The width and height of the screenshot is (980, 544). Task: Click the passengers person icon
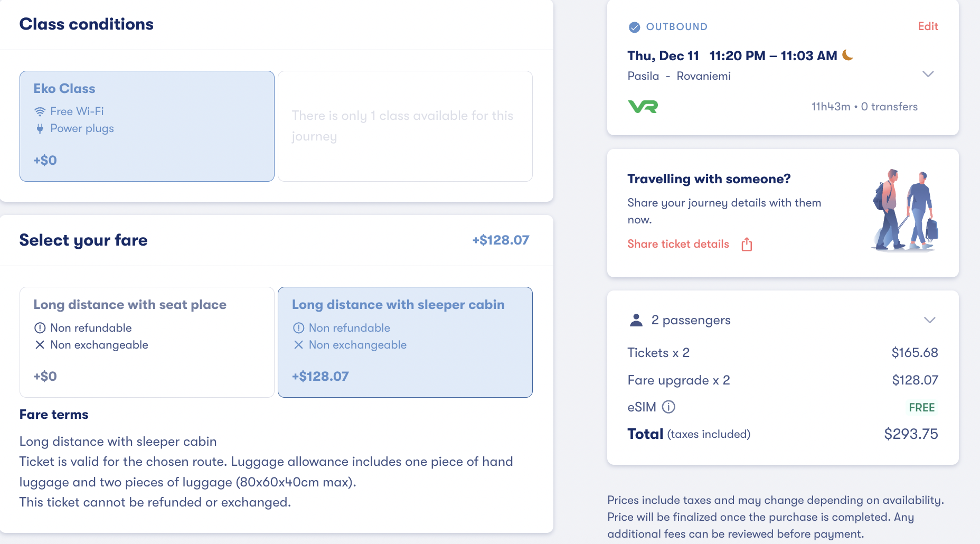coord(636,320)
